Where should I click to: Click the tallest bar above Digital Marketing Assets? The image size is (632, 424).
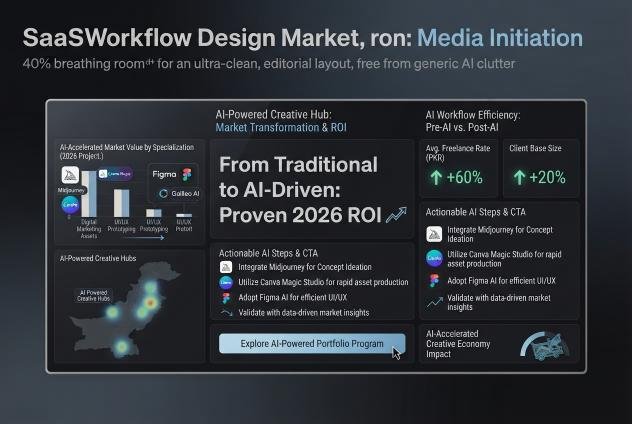point(89,194)
